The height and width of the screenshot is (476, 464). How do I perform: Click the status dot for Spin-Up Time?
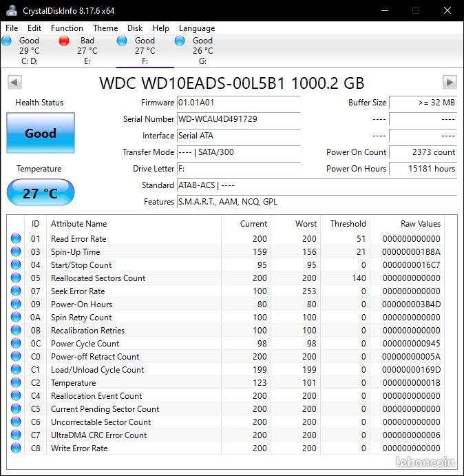pyautogui.click(x=16, y=251)
